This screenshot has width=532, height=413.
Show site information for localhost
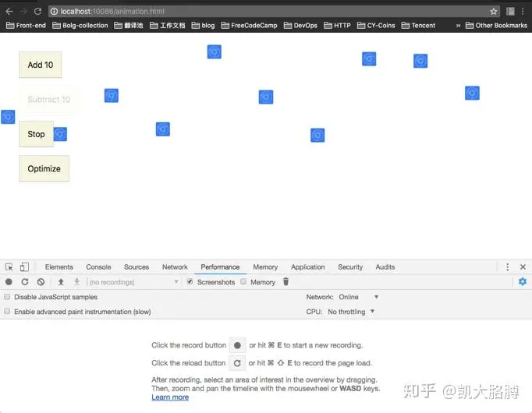(x=54, y=12)
